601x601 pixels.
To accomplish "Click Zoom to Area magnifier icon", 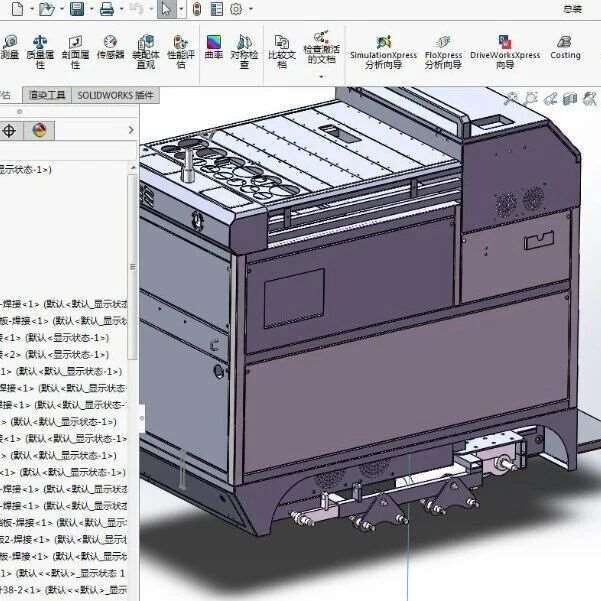I will 531,99.
